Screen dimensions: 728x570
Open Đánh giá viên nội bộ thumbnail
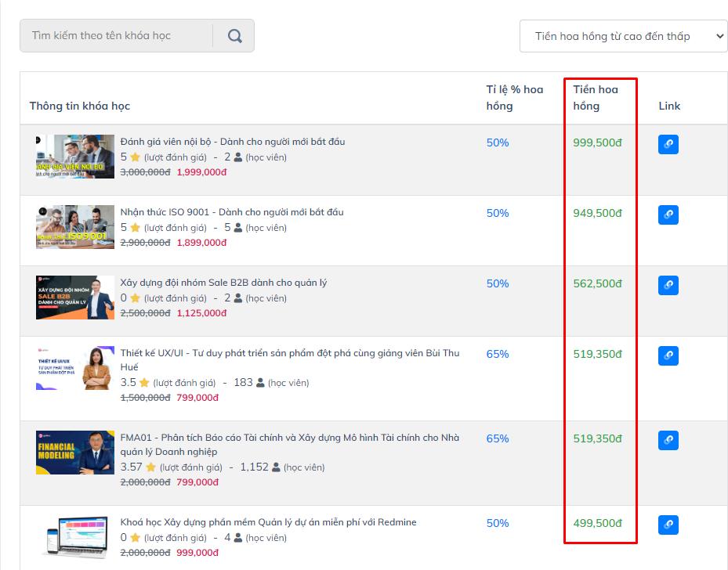click(x=75, y=157)
